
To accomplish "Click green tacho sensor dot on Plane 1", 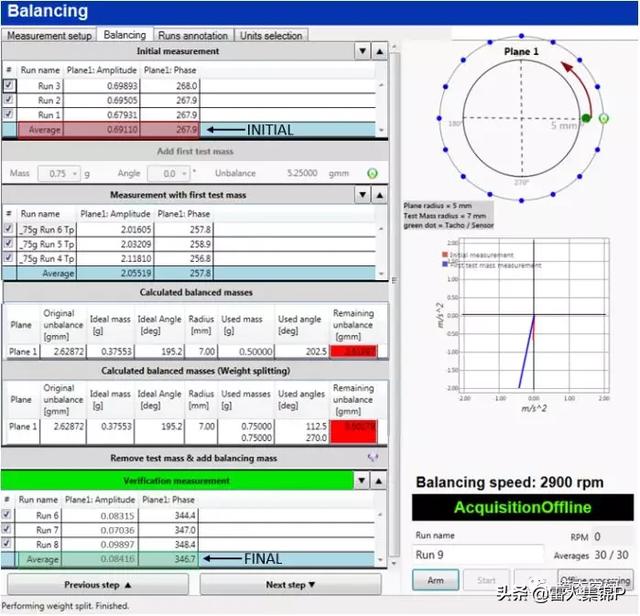I will click(x=586, y=118).
